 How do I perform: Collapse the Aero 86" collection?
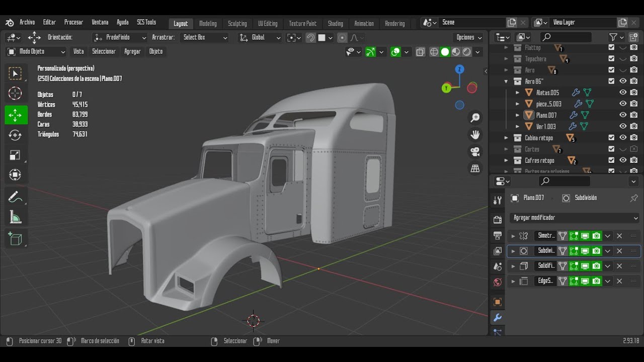[506, 81]
